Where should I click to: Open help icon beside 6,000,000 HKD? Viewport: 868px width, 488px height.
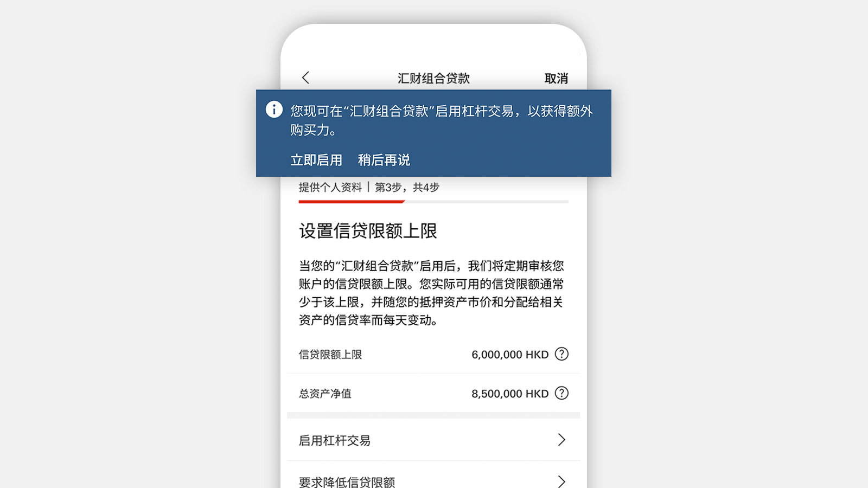pos(561,354)
